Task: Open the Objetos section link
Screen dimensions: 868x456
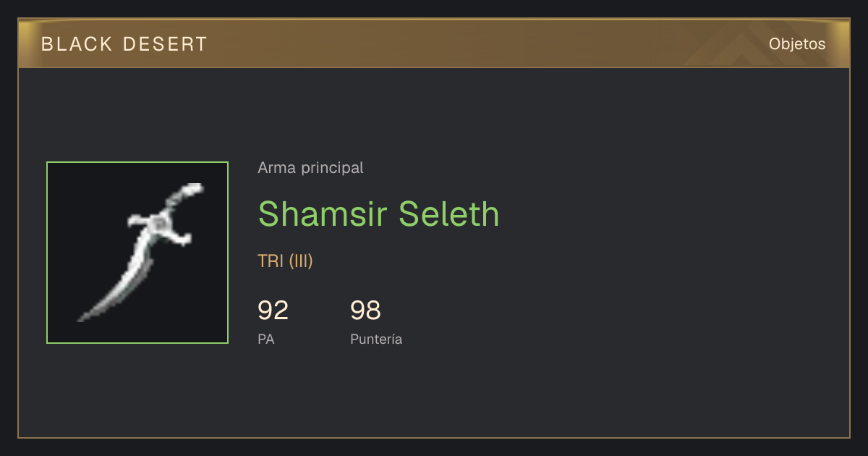Action: pos(797,43)
